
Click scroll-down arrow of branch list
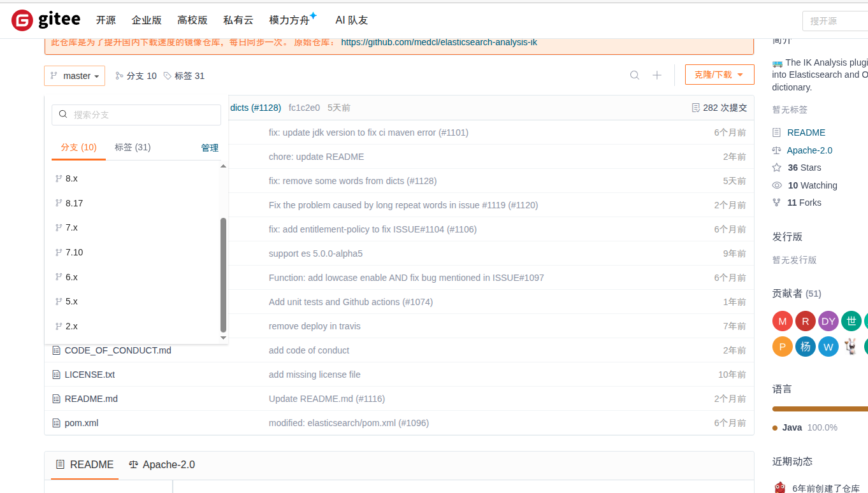(223, 338)
